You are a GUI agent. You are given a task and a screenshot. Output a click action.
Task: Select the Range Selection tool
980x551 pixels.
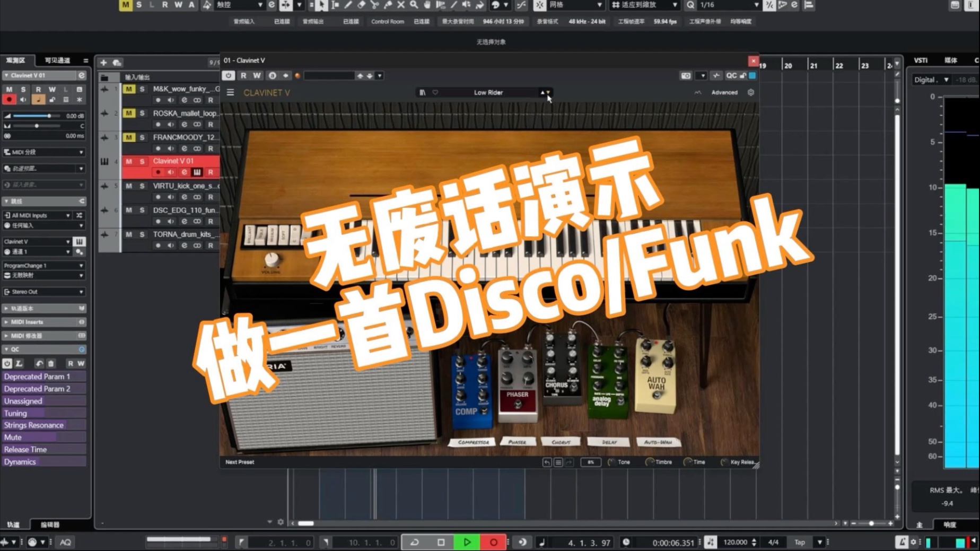(335, 5)
